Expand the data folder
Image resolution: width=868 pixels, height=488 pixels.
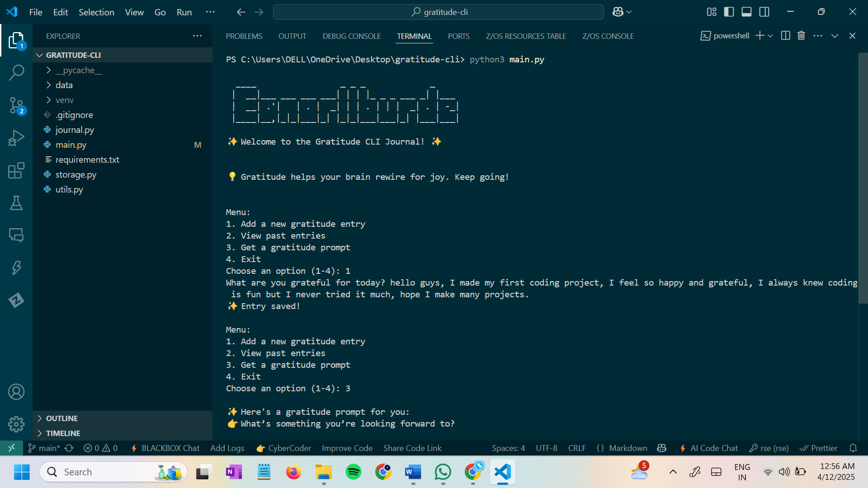click(x=64, y=85)
